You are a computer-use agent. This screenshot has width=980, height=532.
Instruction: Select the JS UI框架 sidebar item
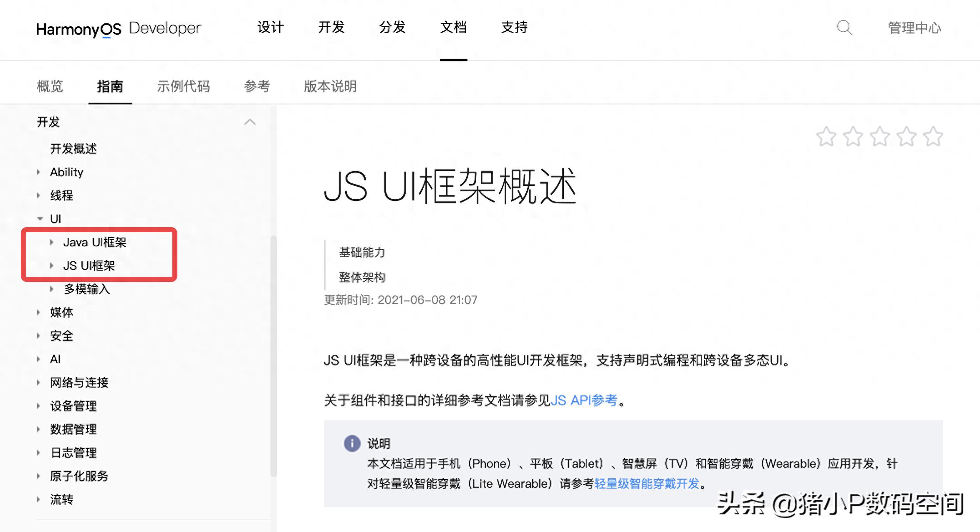click(x=89, y=265)
